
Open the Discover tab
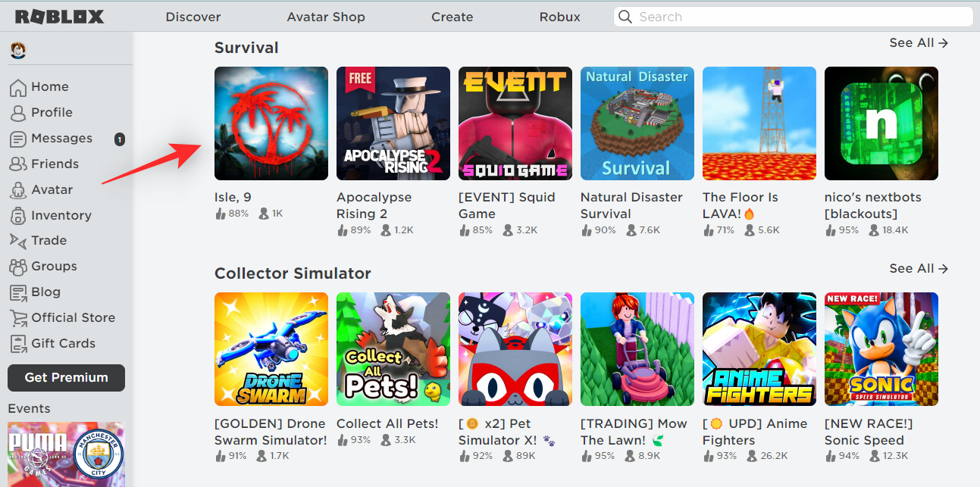point(193,17)
